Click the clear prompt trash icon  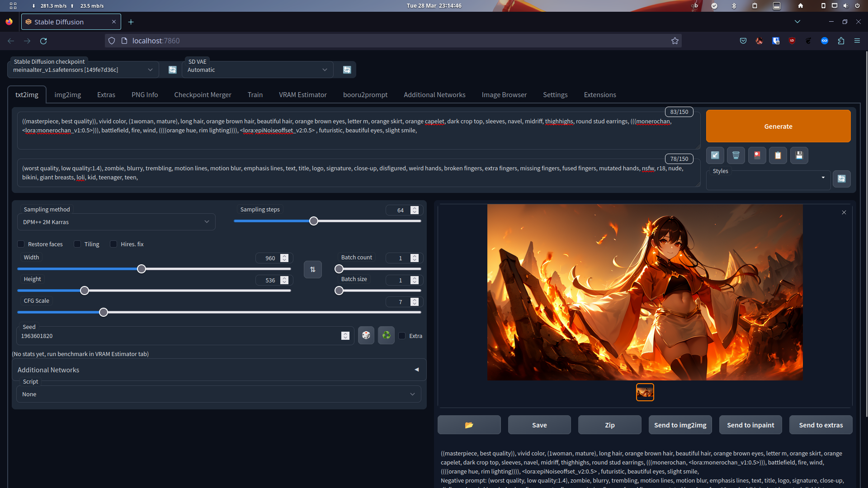(x=736, y=155)
